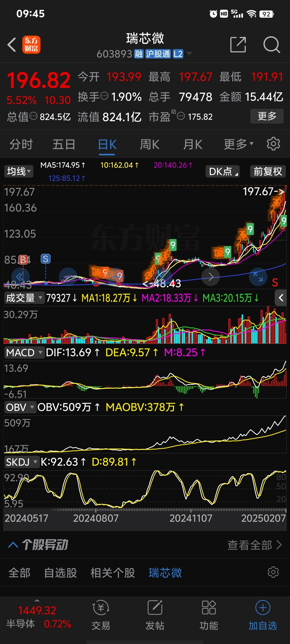Pan chart right with arrow button
The image size is (290, 644).
tap(211, 277)
